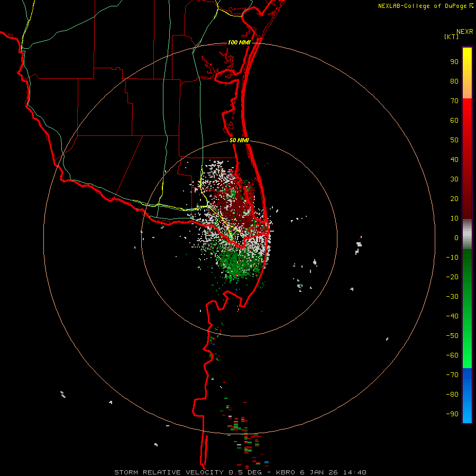Click the -60 scale value

tap(452, 355)
